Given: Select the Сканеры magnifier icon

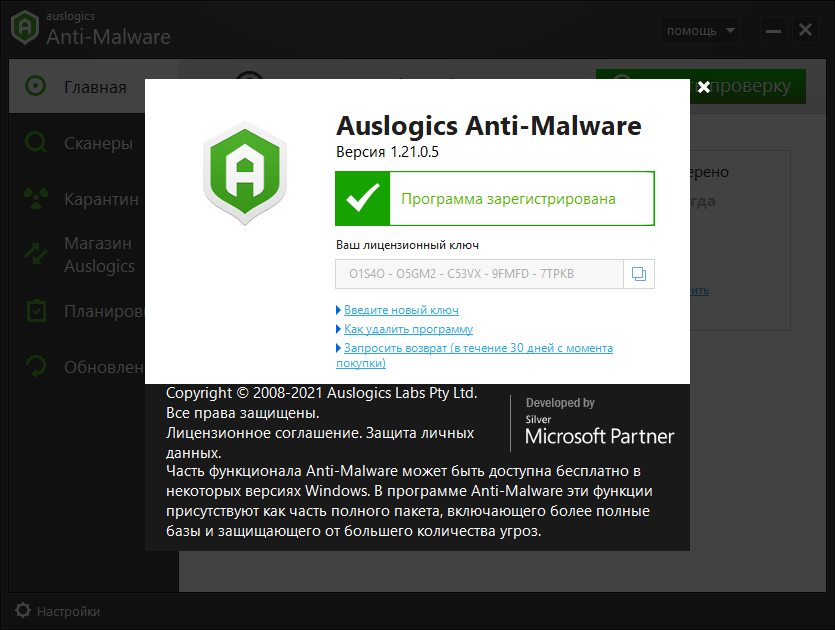Looking at the screenshot, I should click(x=36, y=143).
